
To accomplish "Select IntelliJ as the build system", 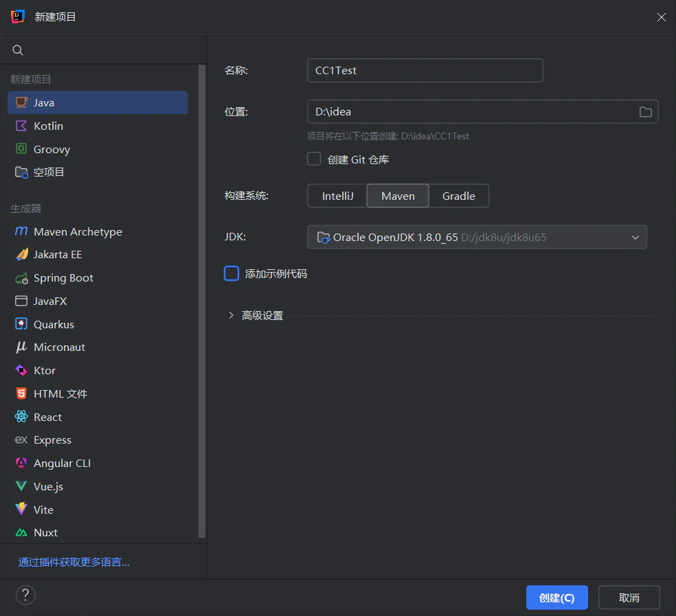I will pyautogui.click(x=337, y=196).
